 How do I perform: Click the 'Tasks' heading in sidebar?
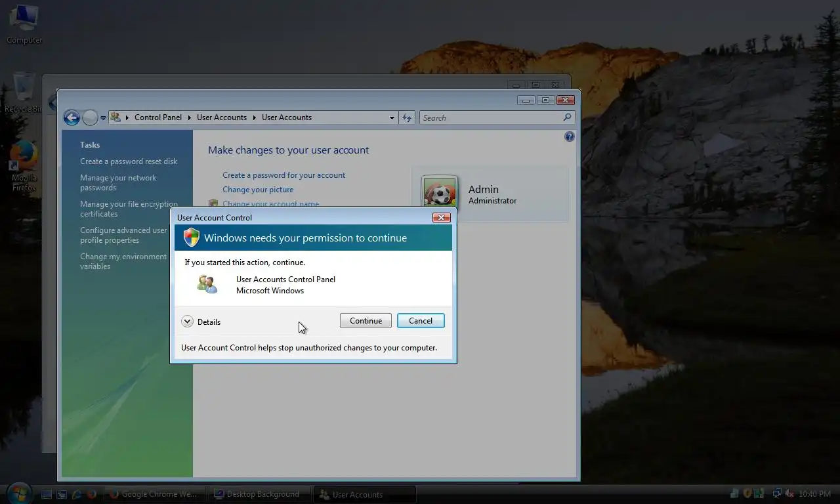[x=90, y=145]
